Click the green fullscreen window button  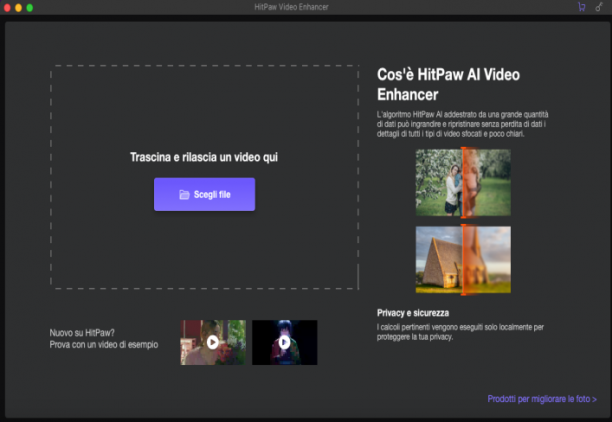[30, 7]
